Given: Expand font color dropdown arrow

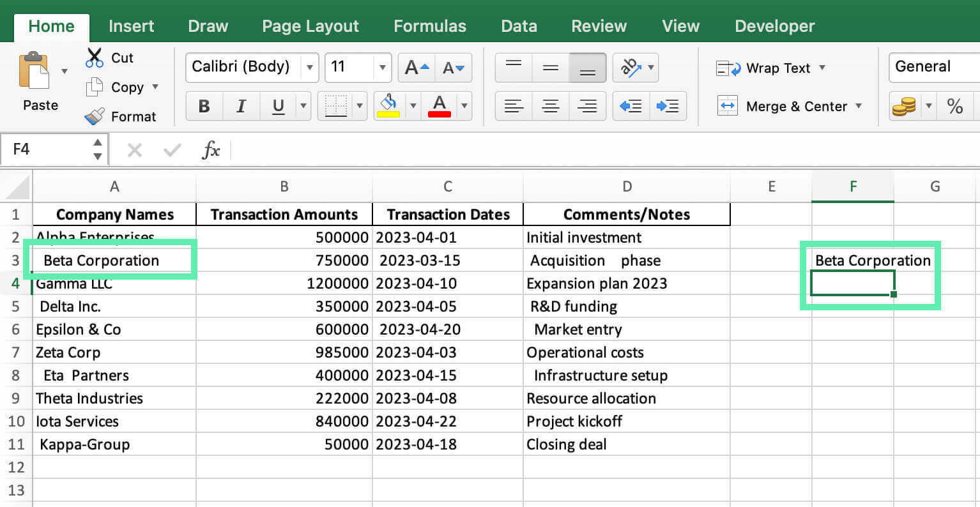Looking at the screenshot, I should tap(464, 106).
